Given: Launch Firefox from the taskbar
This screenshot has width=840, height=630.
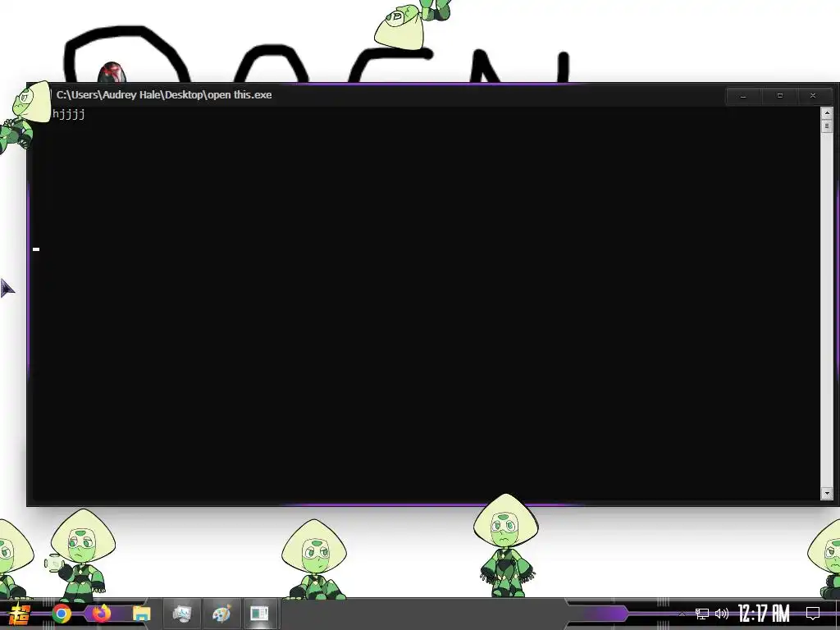Looking at the screenshot, I should [101, 613].
